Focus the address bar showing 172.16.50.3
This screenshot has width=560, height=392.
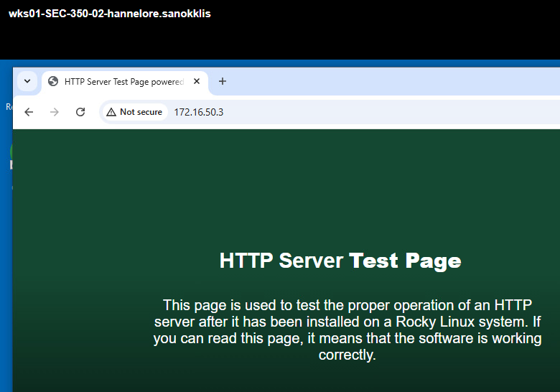[199, 112]
